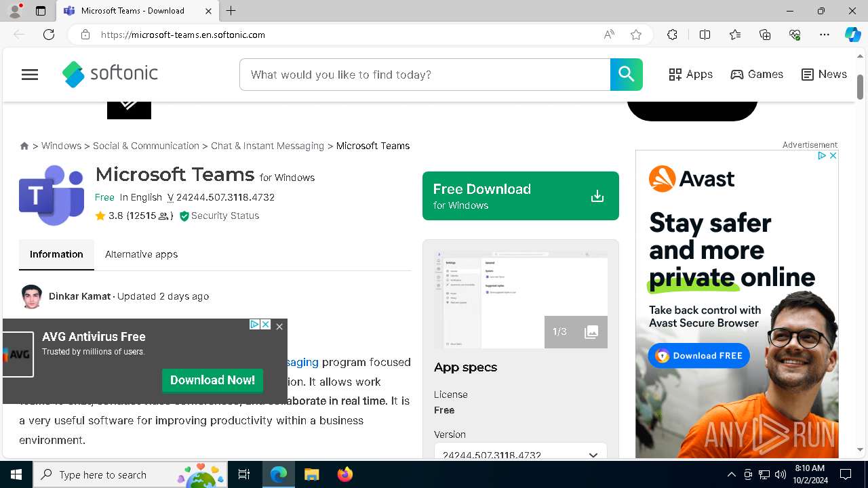Open the Favorites list icon
The width and height of the screenshot is (868, 488).
[735, 35]
